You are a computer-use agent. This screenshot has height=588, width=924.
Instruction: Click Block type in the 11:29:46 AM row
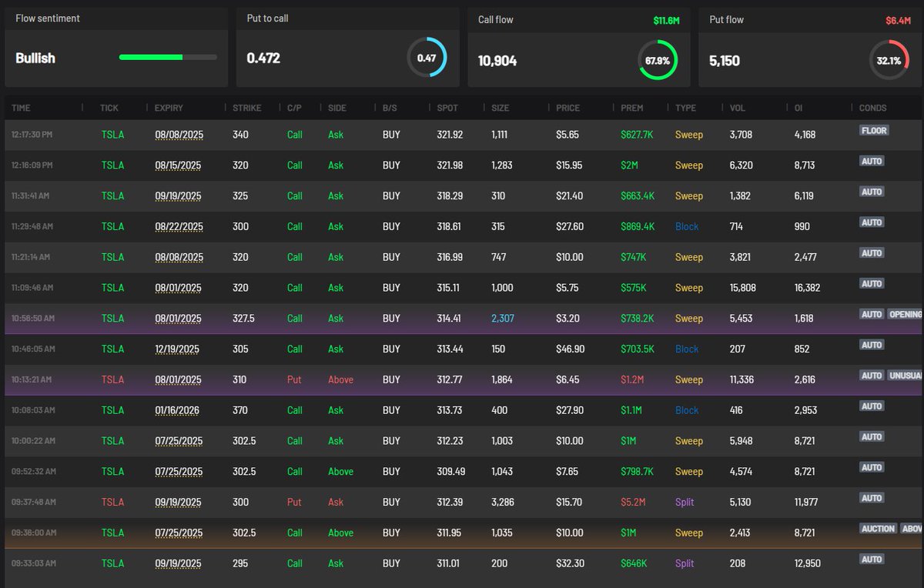[687, 226]
